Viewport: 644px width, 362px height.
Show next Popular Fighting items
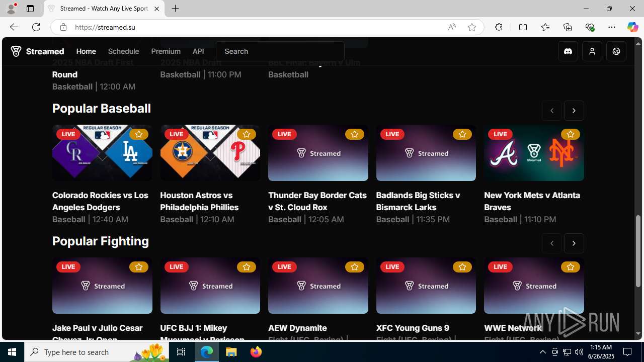pos(574,243)
